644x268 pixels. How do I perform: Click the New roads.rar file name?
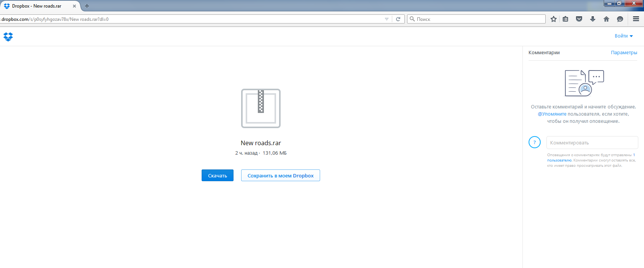261,143
